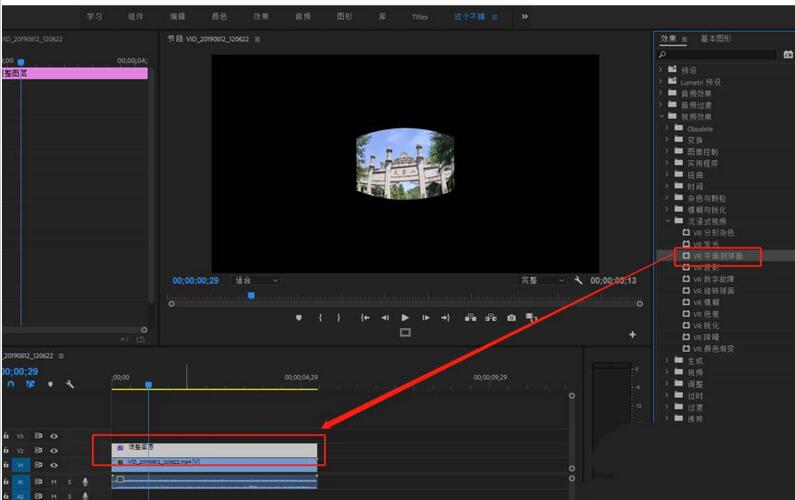Collapse the 视频效果 folder
795x500 pixels.
661,117
